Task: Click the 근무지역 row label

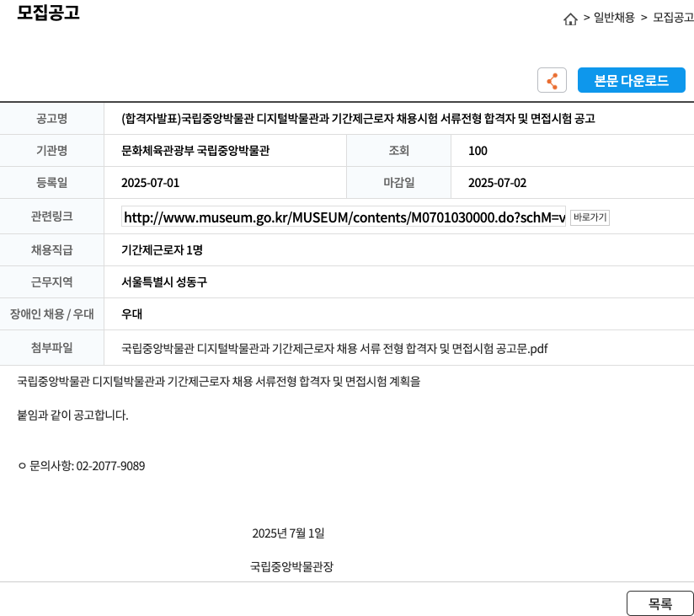Action: [51, 281]
